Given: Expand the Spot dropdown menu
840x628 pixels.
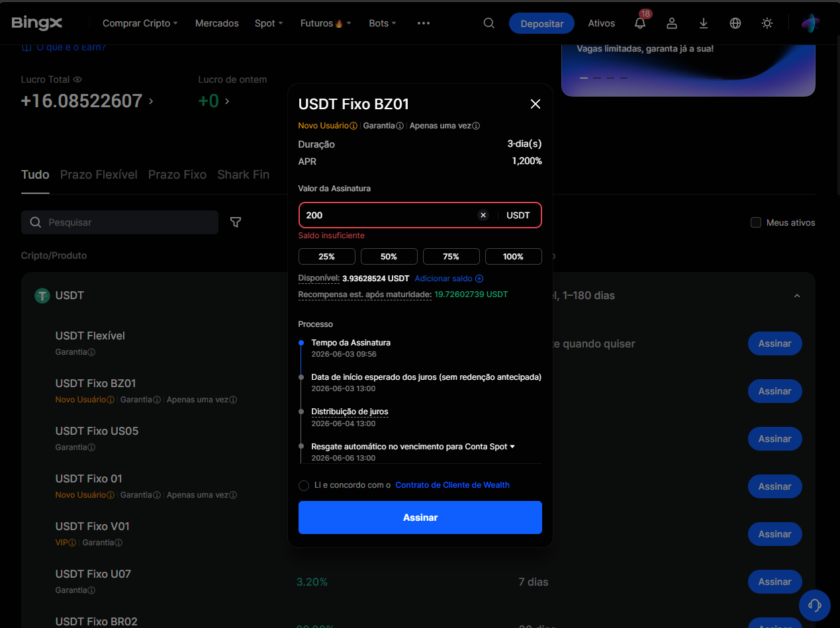Looking at the screenshot, I should pos(269,23).
